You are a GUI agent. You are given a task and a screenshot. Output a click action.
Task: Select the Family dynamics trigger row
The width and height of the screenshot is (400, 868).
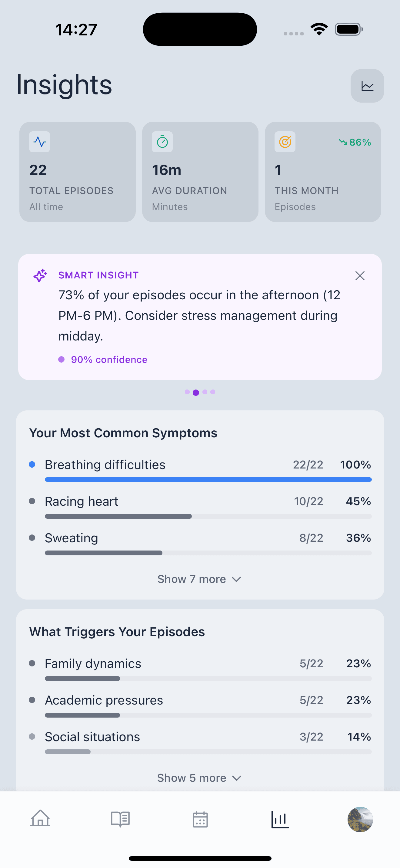point(200,664)
